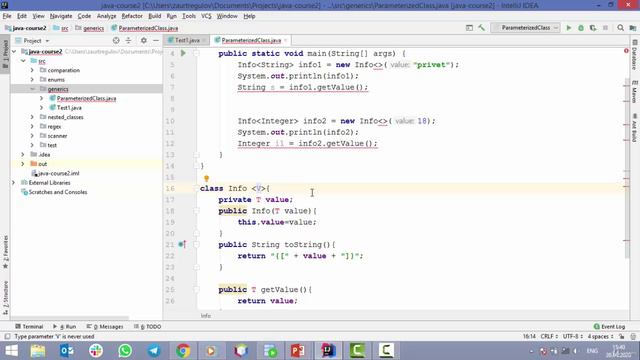Viewport: 640px width, 360px height.
Task: Open the Run tool window
Action: tap(64, 327)
